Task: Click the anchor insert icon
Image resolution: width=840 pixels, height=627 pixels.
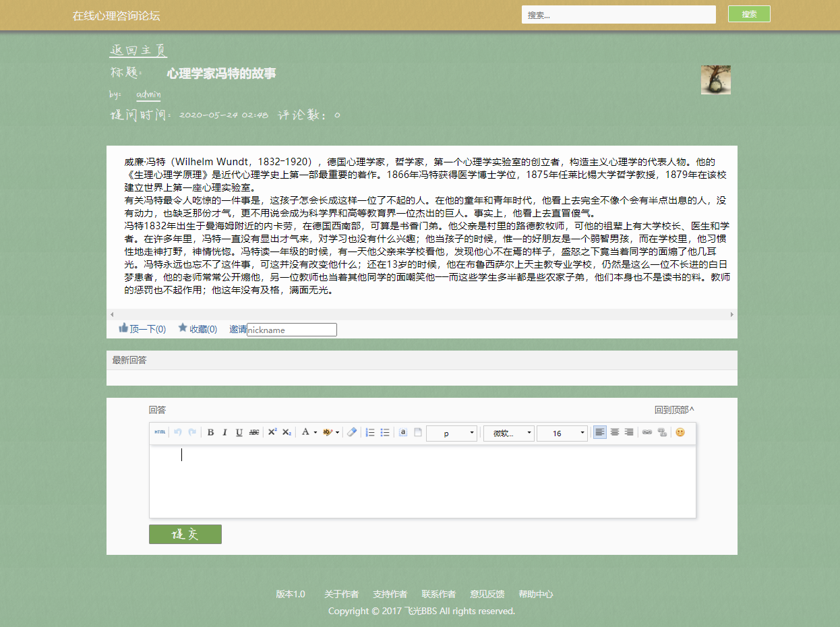Action: (x=402, y=432)
